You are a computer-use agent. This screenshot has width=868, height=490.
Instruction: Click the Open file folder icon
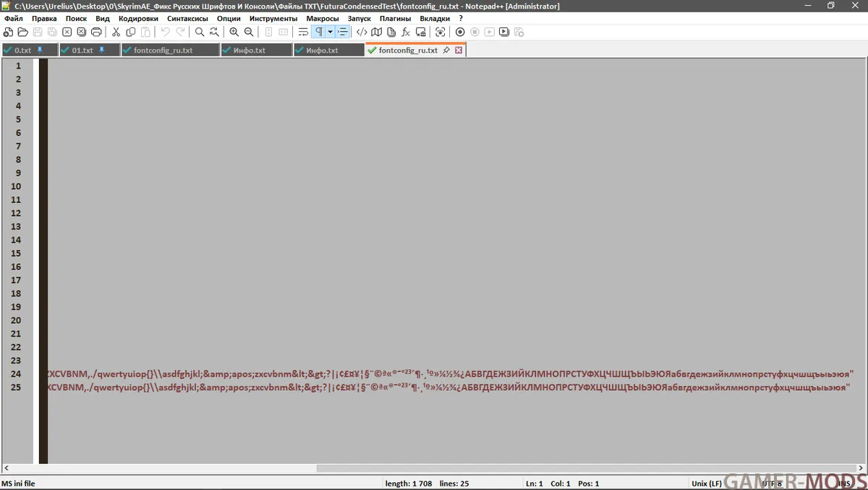[x=22, y=32]
